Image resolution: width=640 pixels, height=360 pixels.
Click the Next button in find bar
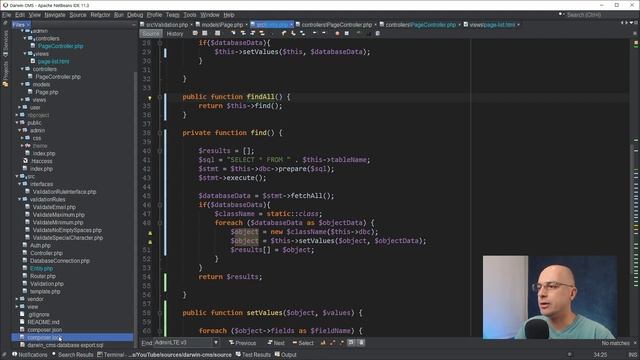[x=276, y=343]
